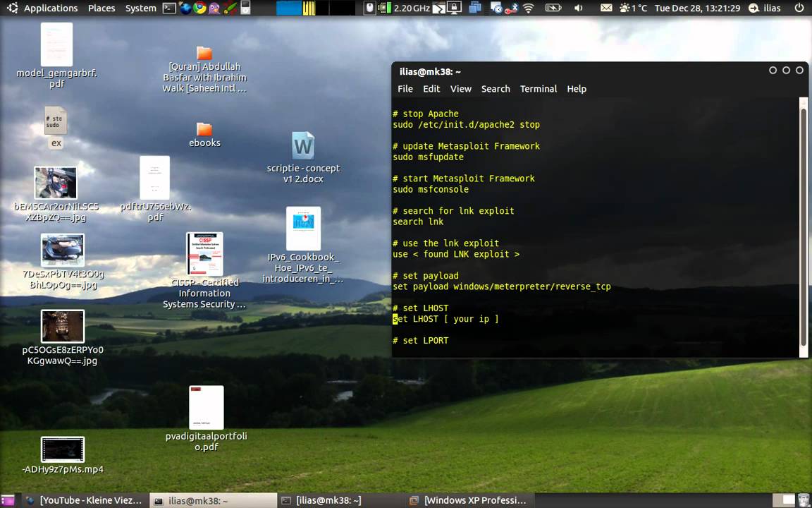
Task: Open the terminal File menu
Action: click(405, 89)
